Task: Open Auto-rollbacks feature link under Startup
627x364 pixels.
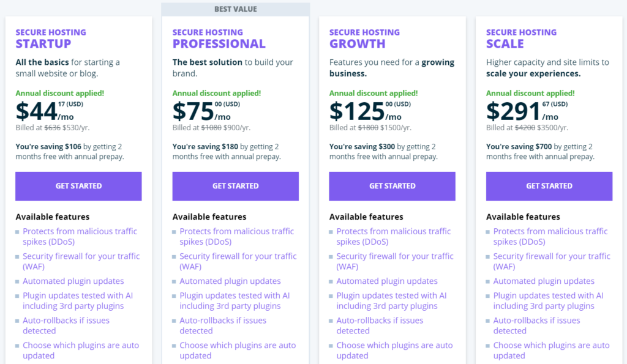Action: (x=66, y=325)
